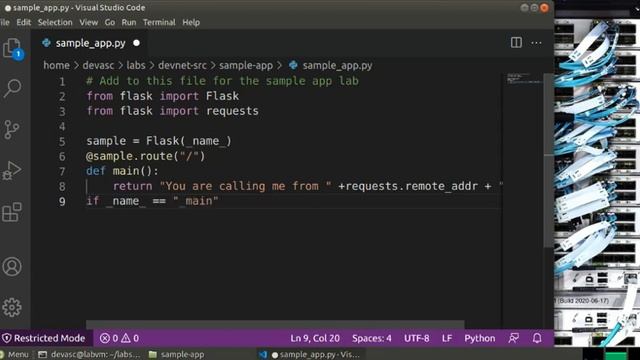This screenshot has width=640, height=360.
Task: Click the comment 'Add to this file' line
Action: 222,81
